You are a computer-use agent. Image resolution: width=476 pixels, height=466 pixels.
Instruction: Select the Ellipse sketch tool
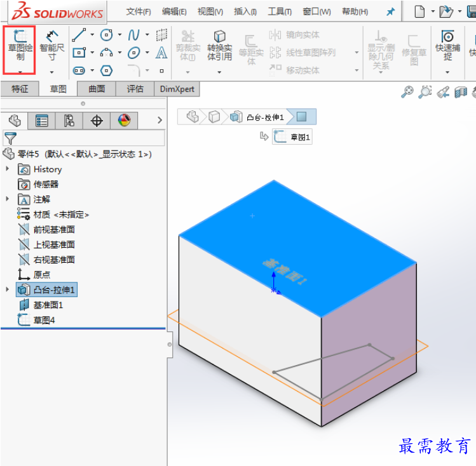[134, 53]
